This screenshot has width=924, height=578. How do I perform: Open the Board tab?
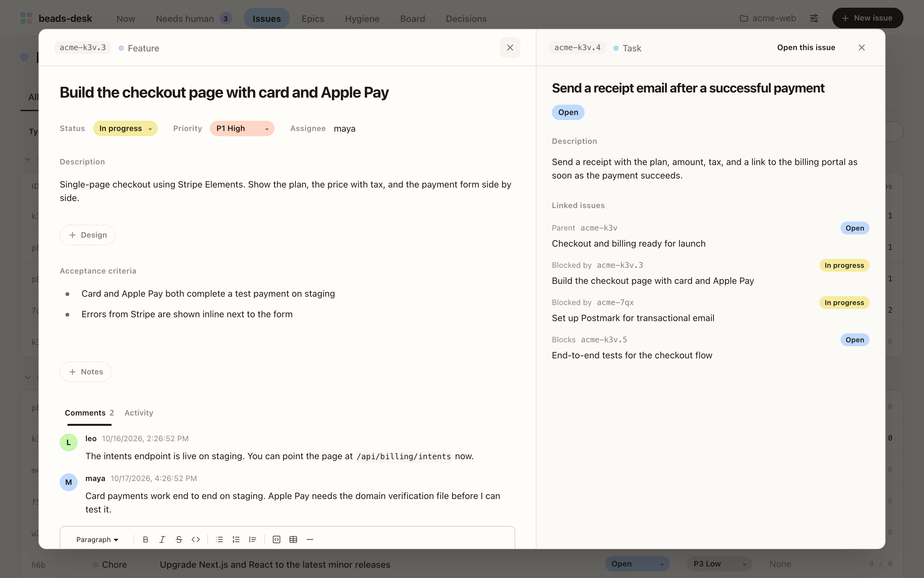pos(412,18)
